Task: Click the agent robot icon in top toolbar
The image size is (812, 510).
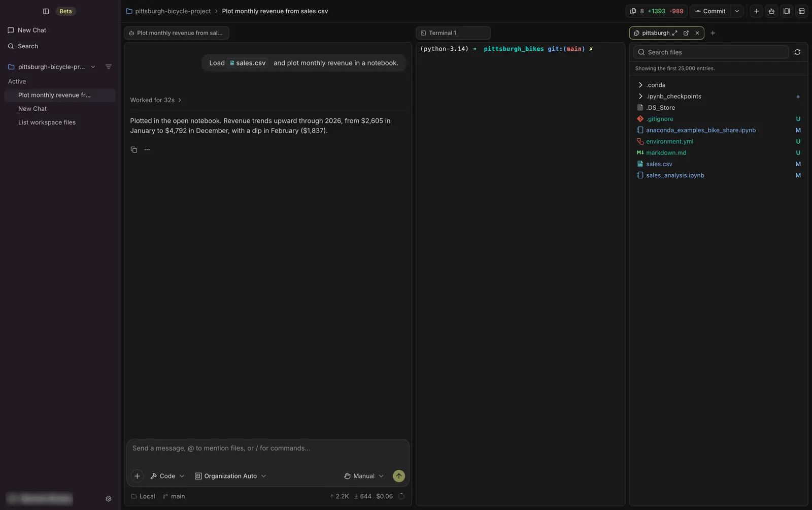Action: point(771,11)
